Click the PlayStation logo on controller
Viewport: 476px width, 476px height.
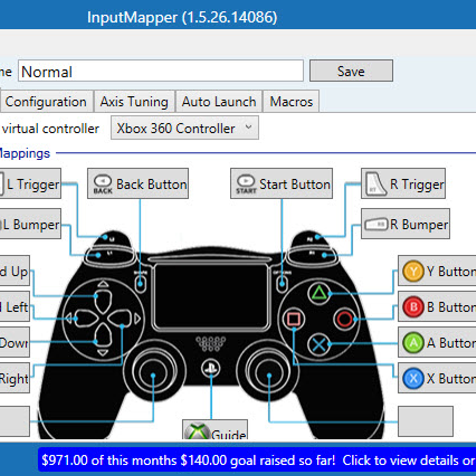pos(211,368)
